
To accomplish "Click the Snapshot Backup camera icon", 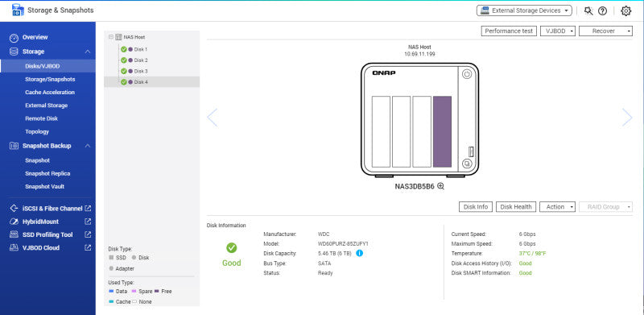I will 14,146.
